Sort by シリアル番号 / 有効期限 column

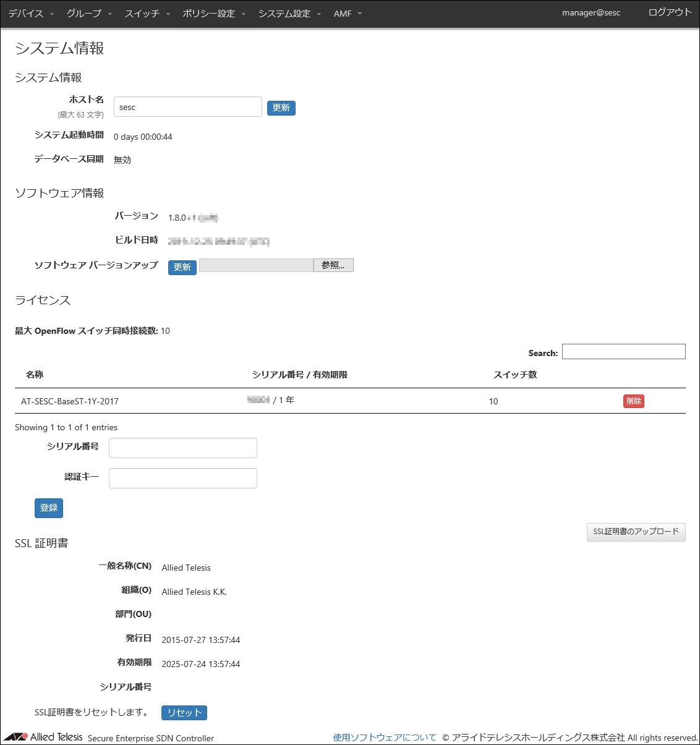tap(300, 375)
